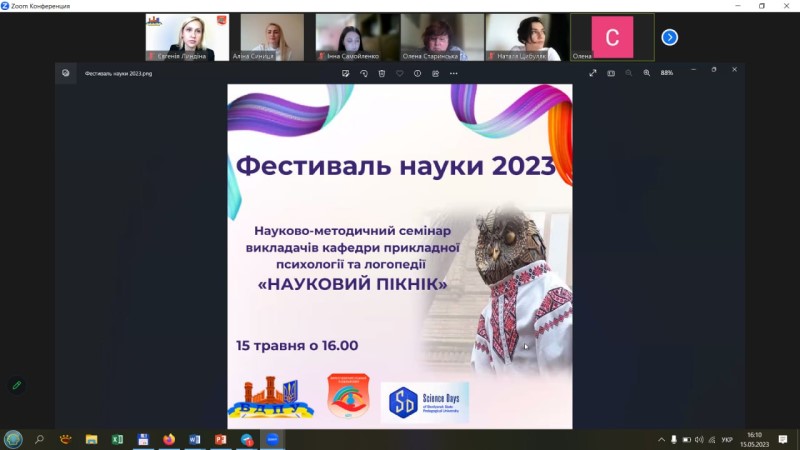The image size is (800, 450).
Task: Rotate the image using the rotate icon
Action: (364, 73)
